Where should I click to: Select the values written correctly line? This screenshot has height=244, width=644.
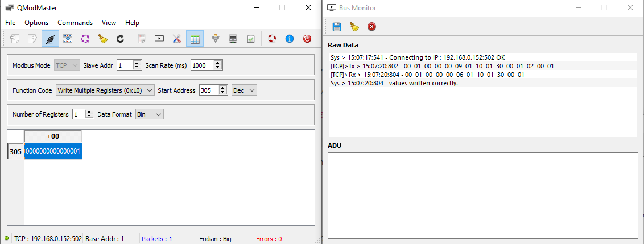click(482, 83)
